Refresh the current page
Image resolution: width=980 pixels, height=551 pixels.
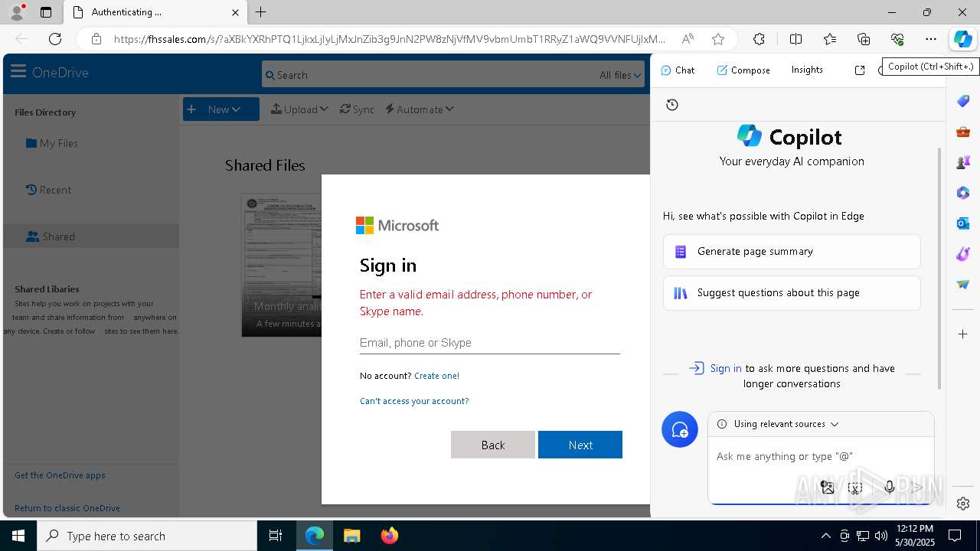pos(55,39)
